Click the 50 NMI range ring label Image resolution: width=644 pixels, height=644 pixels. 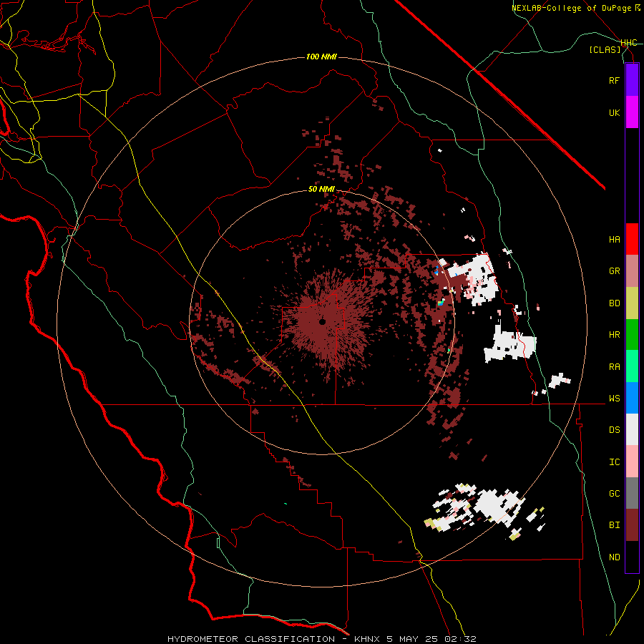tap(321, 190)
